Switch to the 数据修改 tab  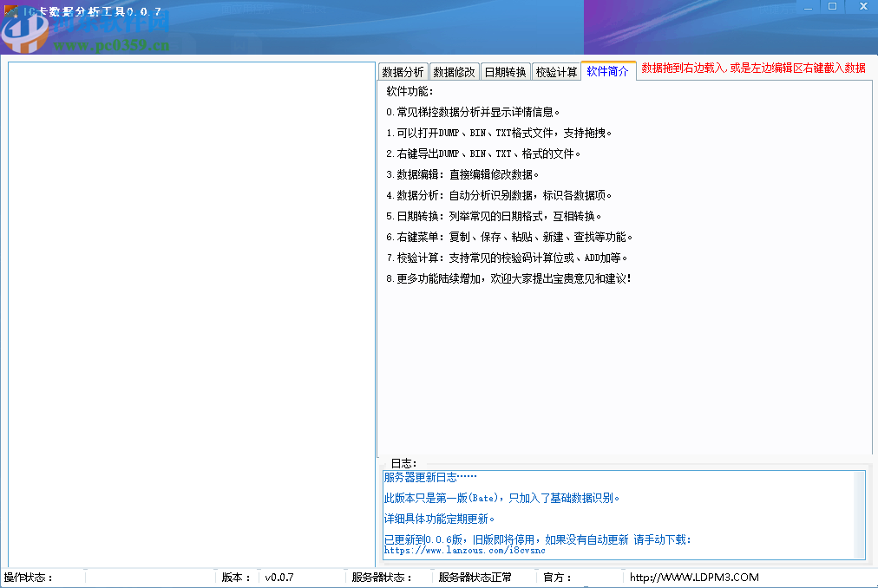tap(454, 71)
